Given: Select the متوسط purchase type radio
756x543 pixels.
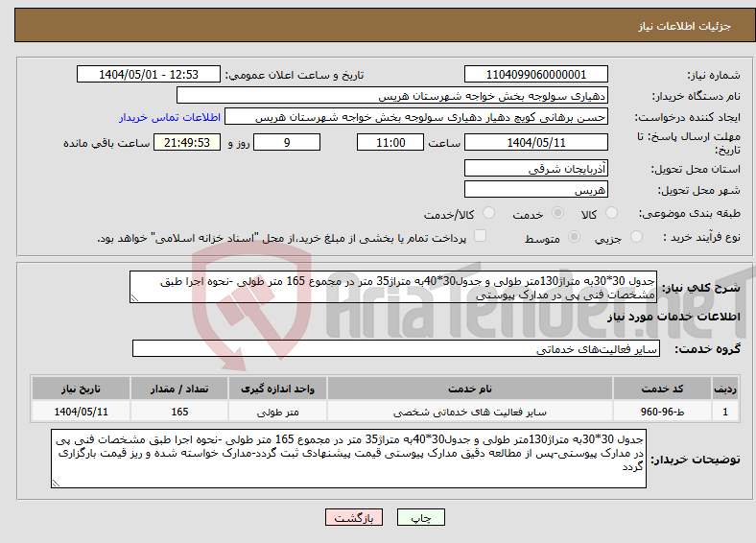Looking at the screenshot, I should pyautogui.click(x=575, y=237).
